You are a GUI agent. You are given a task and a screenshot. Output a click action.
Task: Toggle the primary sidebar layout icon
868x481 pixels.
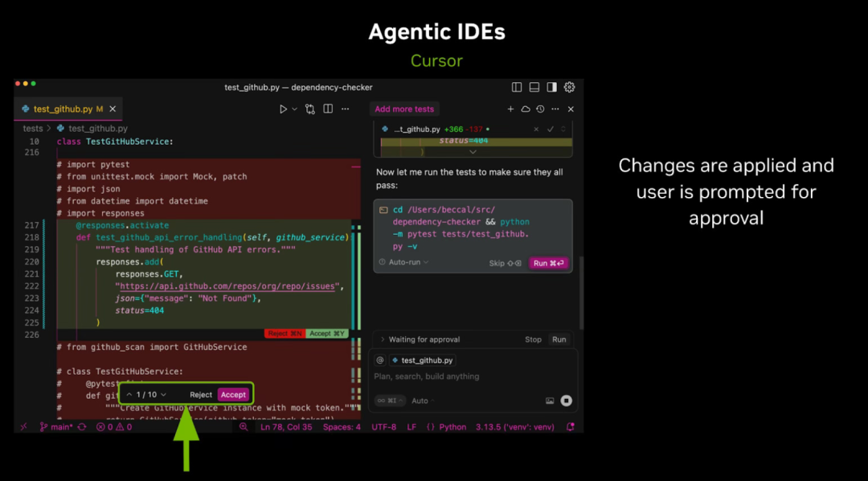point(517,87)
